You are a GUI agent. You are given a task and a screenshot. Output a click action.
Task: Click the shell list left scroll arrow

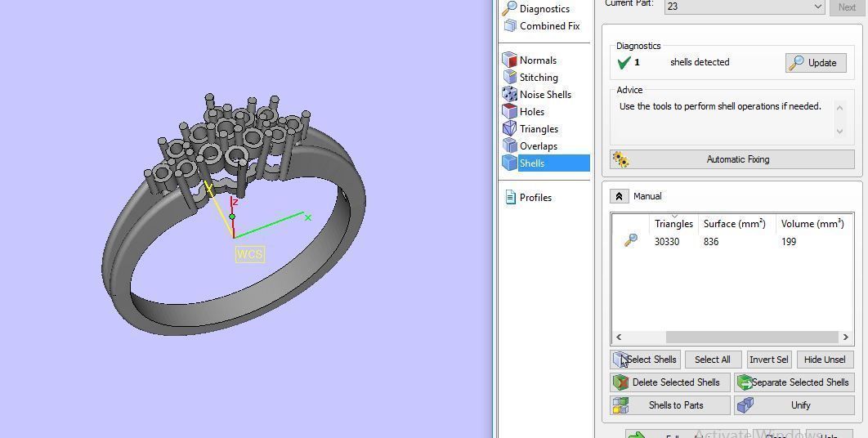point(619,337)
